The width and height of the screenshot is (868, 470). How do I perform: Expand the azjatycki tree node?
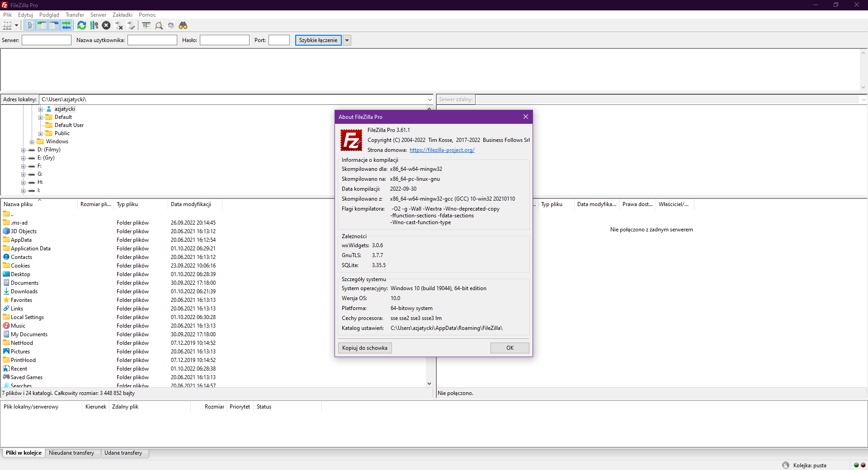point(40,109)
